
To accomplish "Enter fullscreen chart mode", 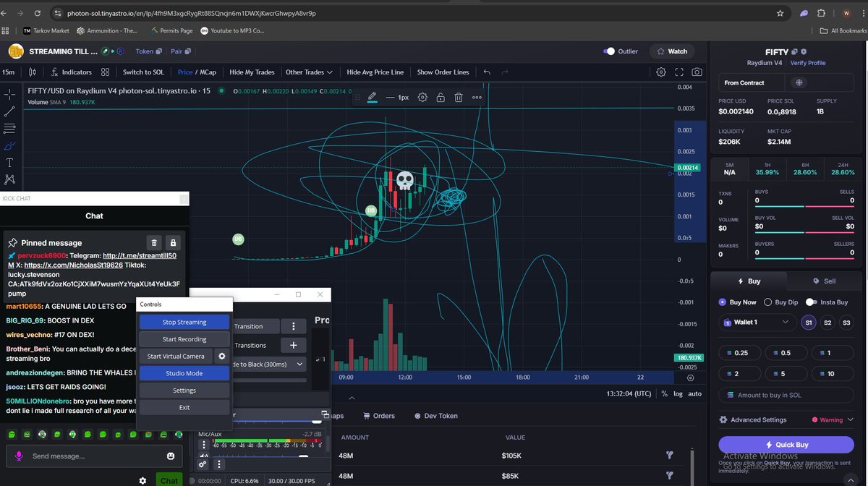I will click(679, 72).
